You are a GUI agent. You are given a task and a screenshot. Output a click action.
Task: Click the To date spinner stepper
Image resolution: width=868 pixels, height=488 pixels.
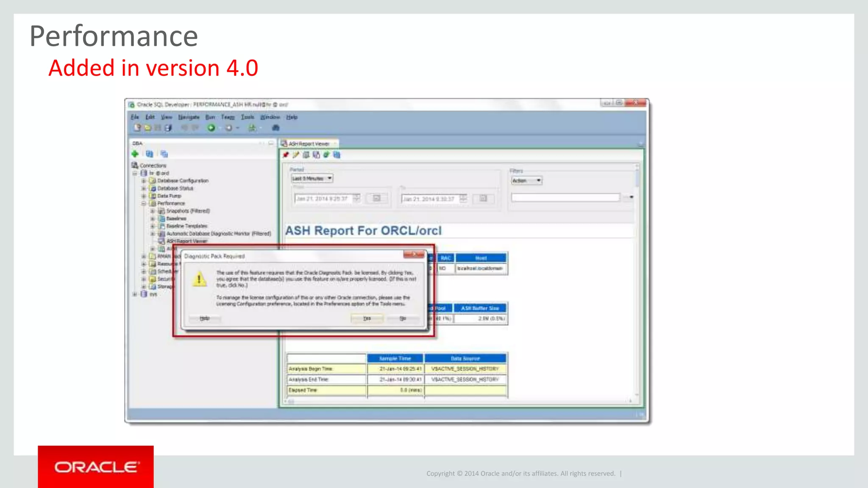pyautogui.click(x=463, y=198)
